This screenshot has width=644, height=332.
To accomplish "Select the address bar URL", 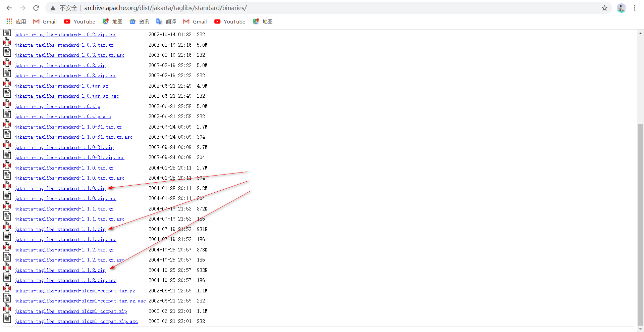I will coord(165,8).
